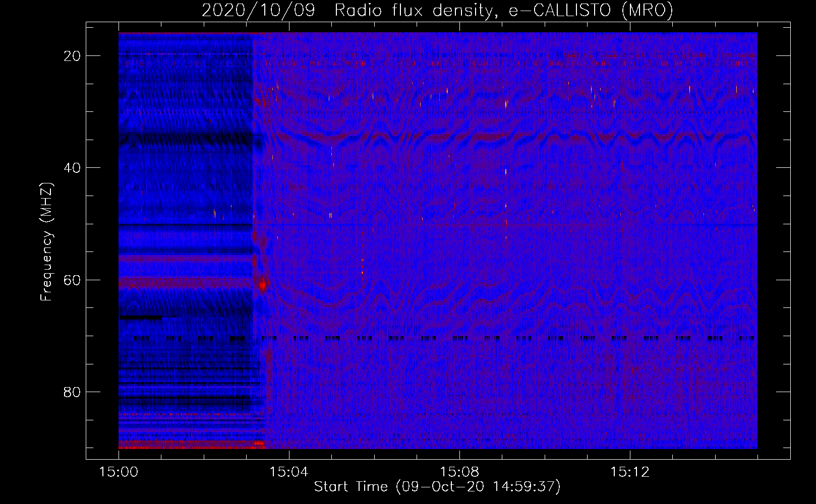This screenshot has width=816, height=504.
Task: Click the '80' frequency tick label
Action: [72, 392]
